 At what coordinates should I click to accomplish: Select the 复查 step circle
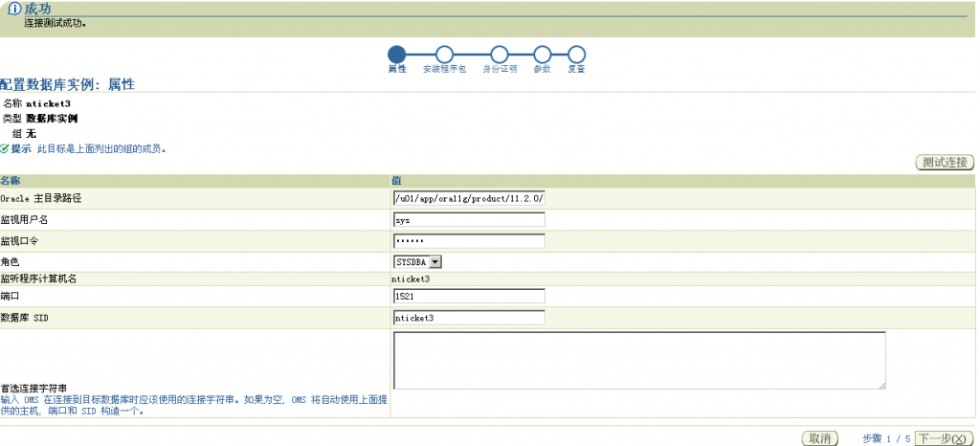coord(577,55)
